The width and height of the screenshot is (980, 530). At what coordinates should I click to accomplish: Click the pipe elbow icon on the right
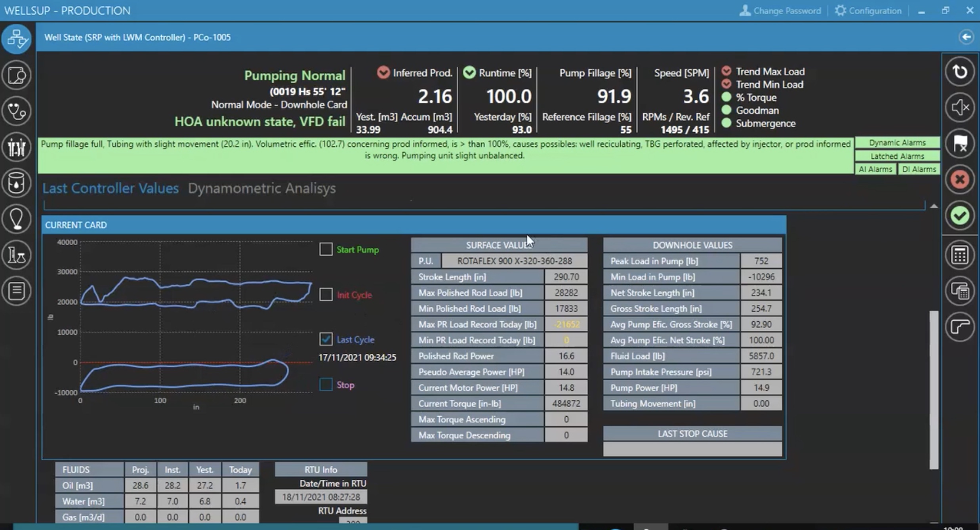[960, 327]
